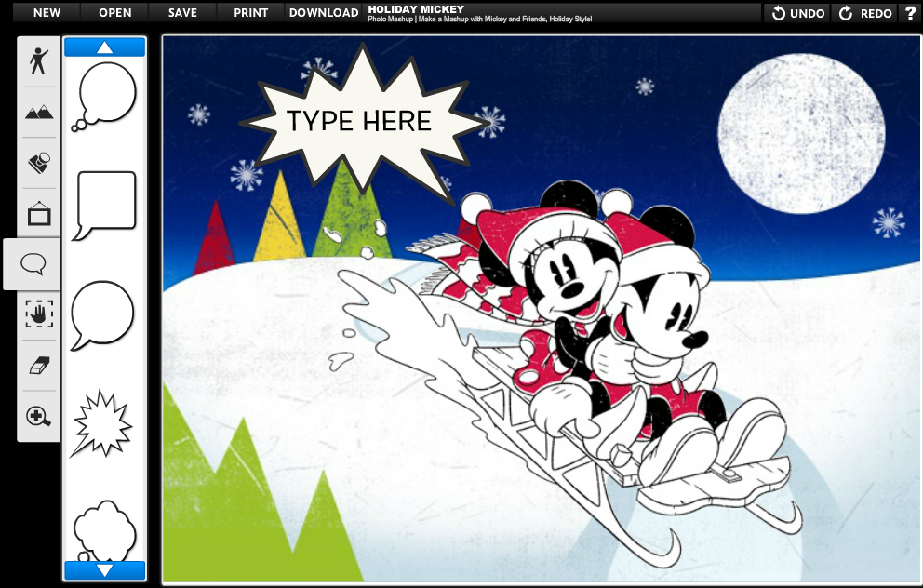The image size is (923, 588).
Task: Open the backgrounds mountain icon
Action: pyautogui.click(x=39, y=112)
